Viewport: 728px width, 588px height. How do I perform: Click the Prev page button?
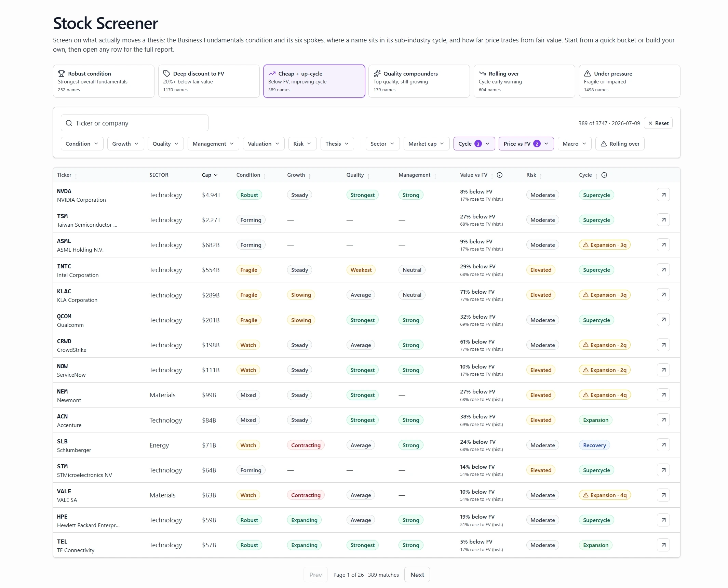(x=315, y=575)
